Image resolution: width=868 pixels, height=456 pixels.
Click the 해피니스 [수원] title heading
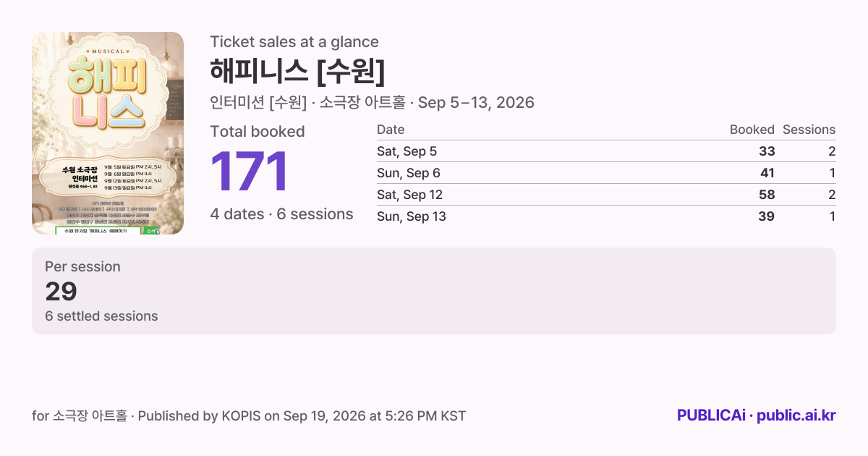point(297,72)
